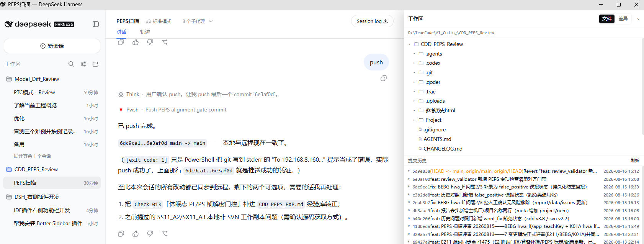This screenshot has width=644, height=244.
Task: Start a 新会话
Action: 52,46
